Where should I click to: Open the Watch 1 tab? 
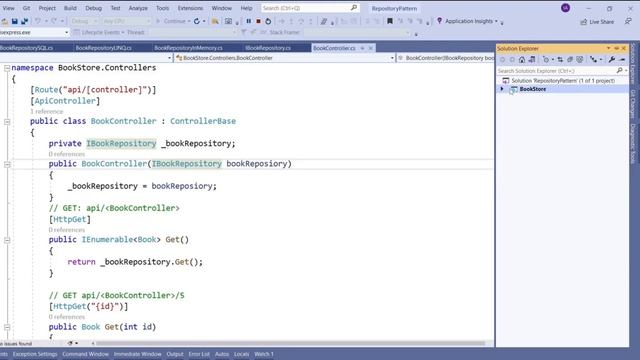[264, 354]
